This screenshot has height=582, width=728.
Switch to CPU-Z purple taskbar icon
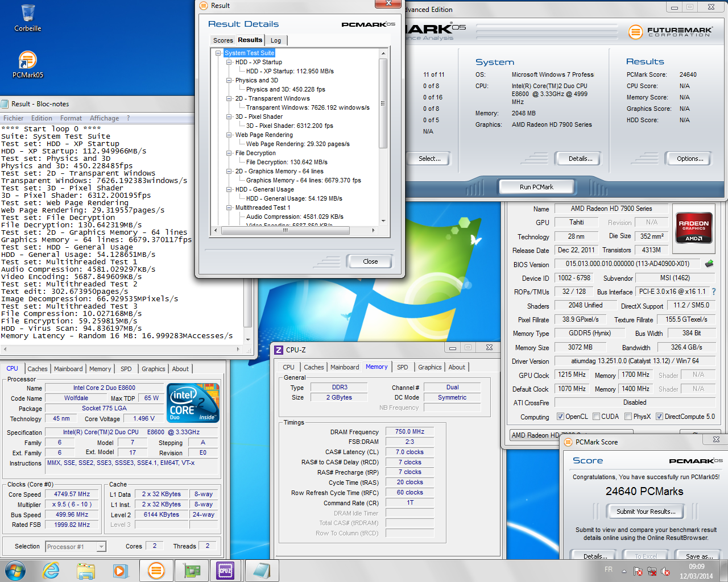pyautogui.click(x=225, y=570)
